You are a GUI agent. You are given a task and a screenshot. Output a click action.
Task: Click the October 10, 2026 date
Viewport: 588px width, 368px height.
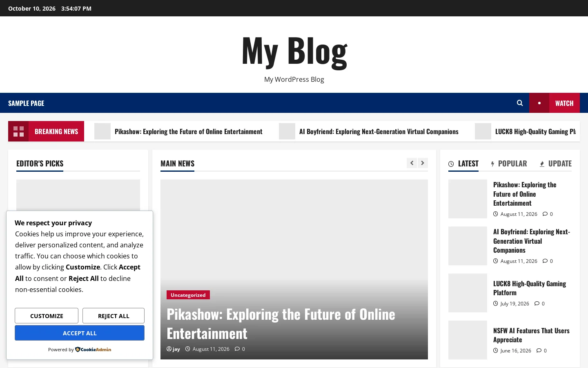click(x=32, y=8)
